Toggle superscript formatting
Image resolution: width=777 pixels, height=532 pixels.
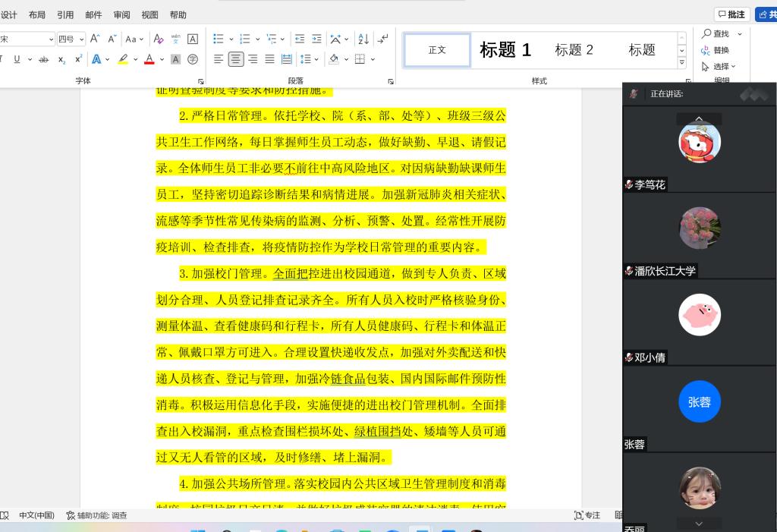(x=78, y=59)
